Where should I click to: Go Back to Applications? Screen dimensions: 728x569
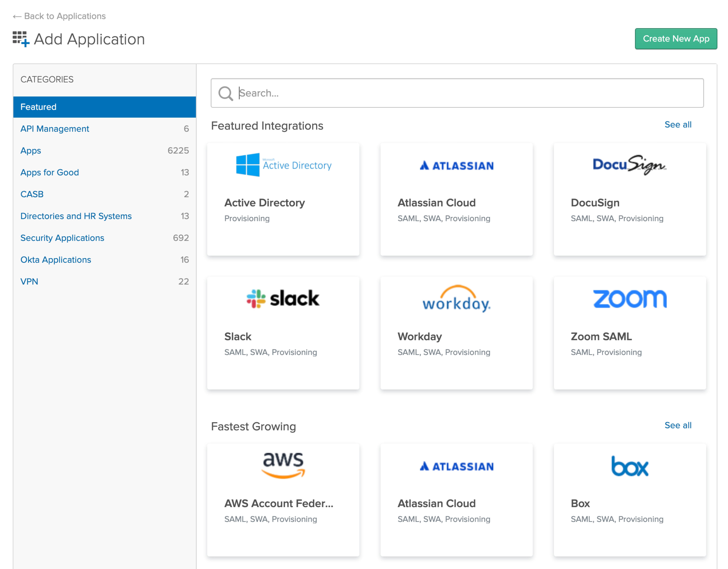pos(59,16)
